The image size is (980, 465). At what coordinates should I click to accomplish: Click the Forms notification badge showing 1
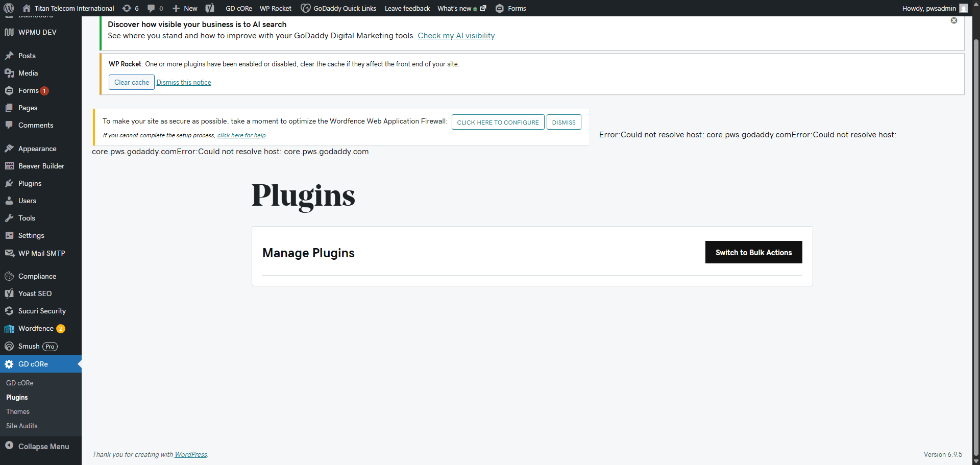(44, 91)
